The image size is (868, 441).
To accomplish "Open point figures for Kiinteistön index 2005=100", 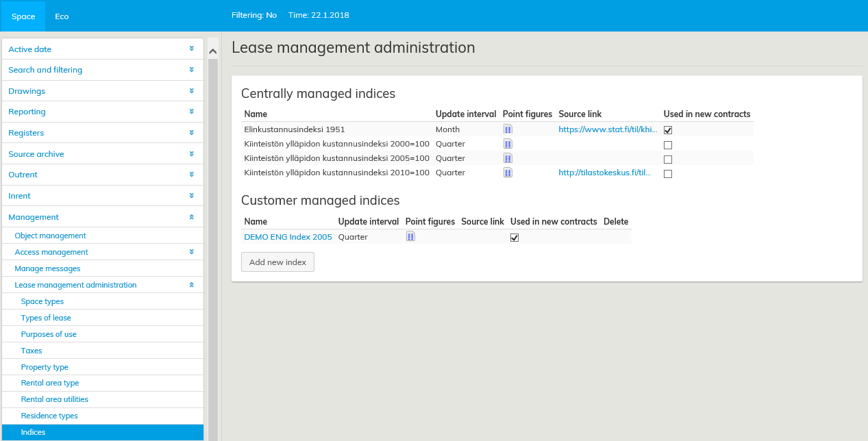I will (x=508, y=158).
